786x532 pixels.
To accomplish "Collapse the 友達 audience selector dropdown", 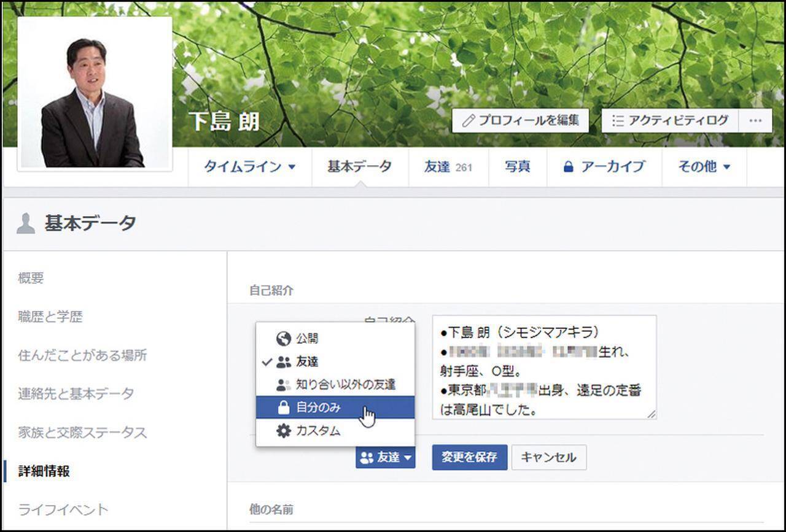I will (x=385, y=458).
